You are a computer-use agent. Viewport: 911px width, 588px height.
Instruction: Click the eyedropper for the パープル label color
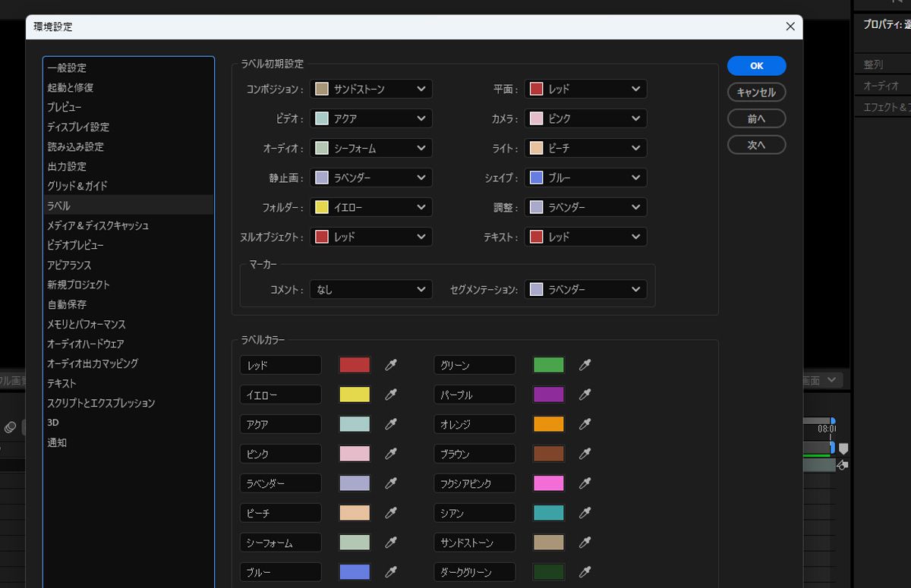click(x=585, y=395)
